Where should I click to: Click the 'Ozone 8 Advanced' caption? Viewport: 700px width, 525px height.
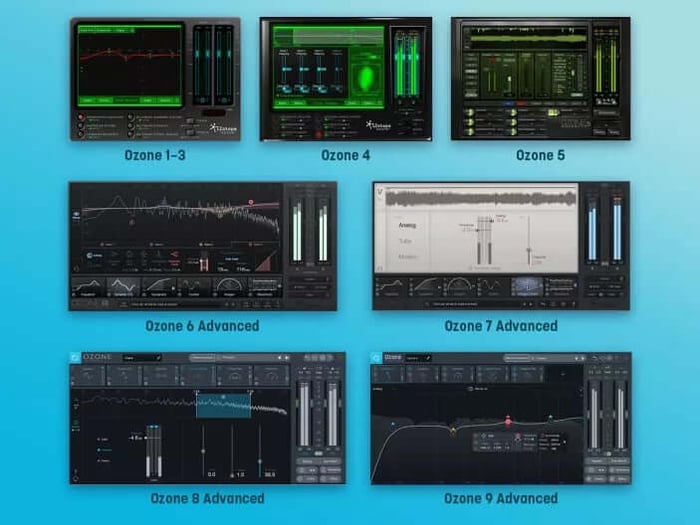pos(207,498)
